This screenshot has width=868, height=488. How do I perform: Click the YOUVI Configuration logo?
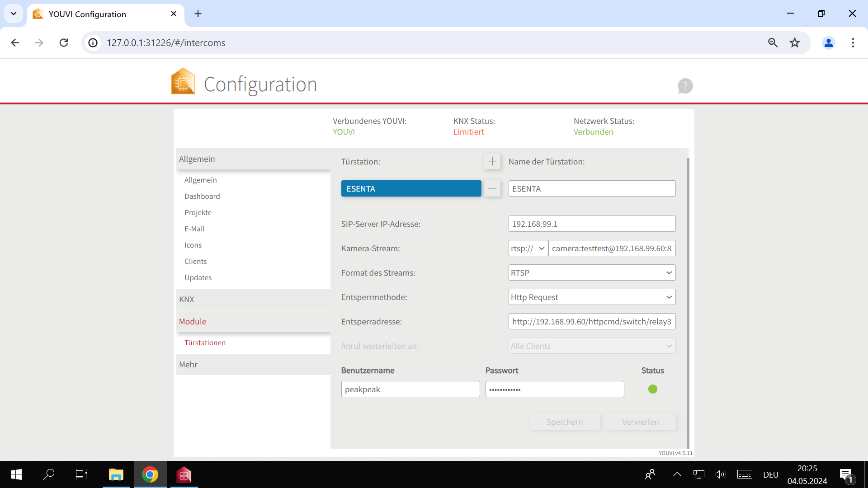tap(183, 81)
